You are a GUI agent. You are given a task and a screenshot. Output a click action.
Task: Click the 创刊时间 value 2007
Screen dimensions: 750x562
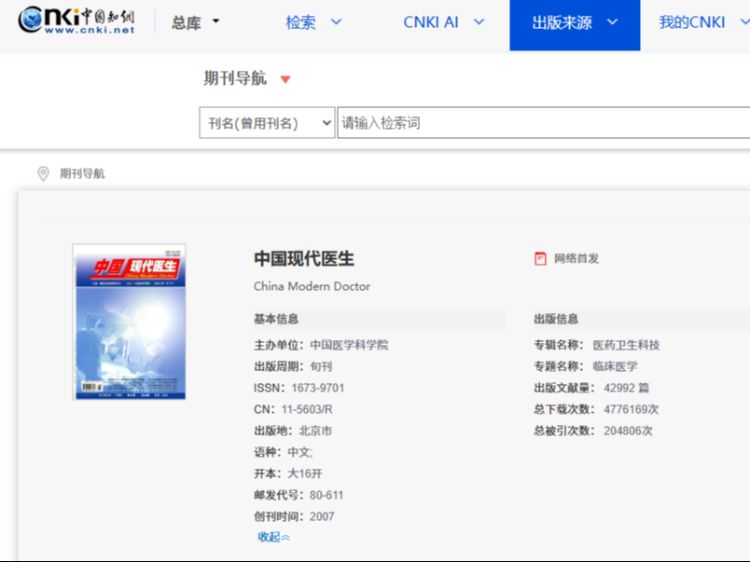322,517
